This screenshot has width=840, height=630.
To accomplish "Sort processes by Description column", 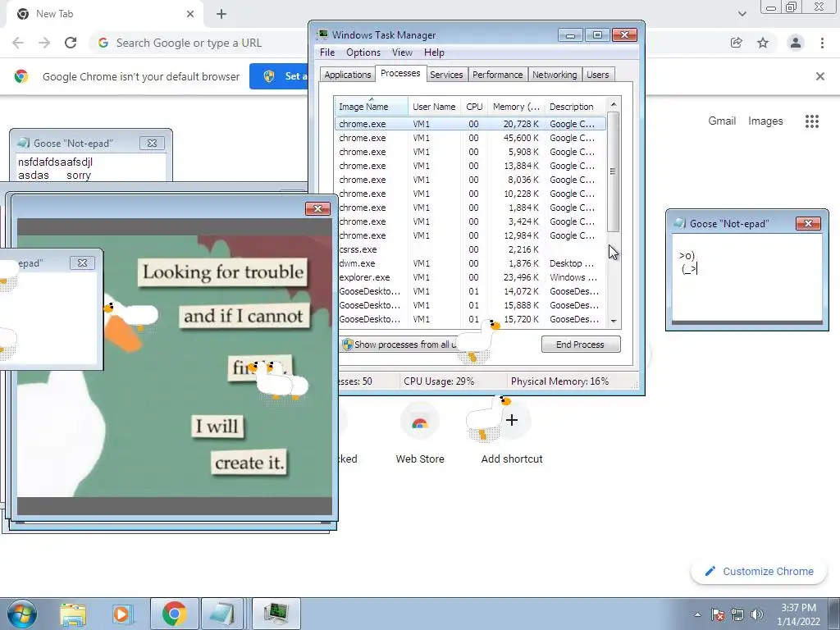I will click(575, 107).
